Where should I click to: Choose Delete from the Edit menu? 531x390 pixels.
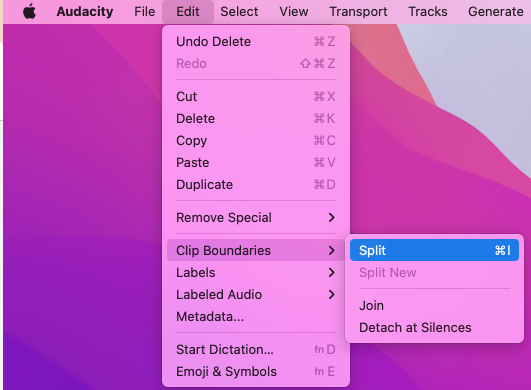click(x=256, y=118)
